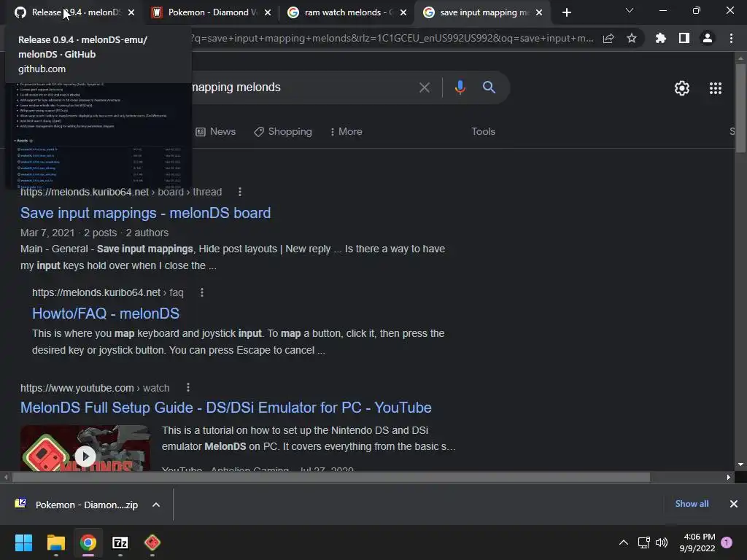Open the clock and date 4:06 PM
This screenshot has height=560, width=747.
click(697, 542)
